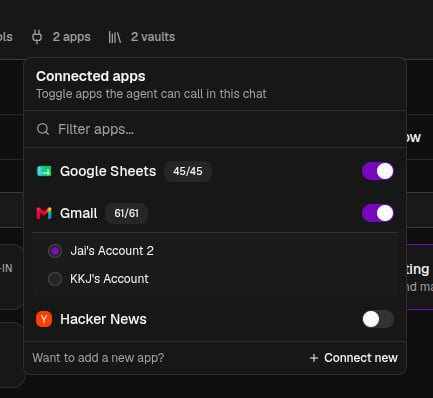Click the Google Sheets label
This screenshot has width=433, height=398.
[x=108, y=171]
